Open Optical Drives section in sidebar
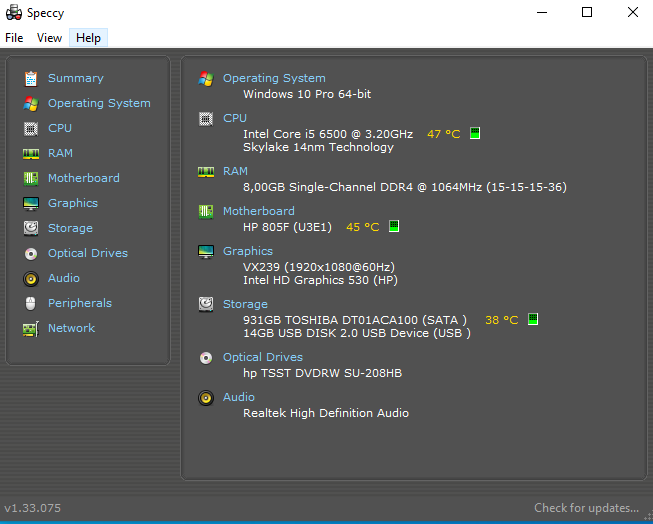The width and height of the screenshot is (653, 524). tap(88, 253)
